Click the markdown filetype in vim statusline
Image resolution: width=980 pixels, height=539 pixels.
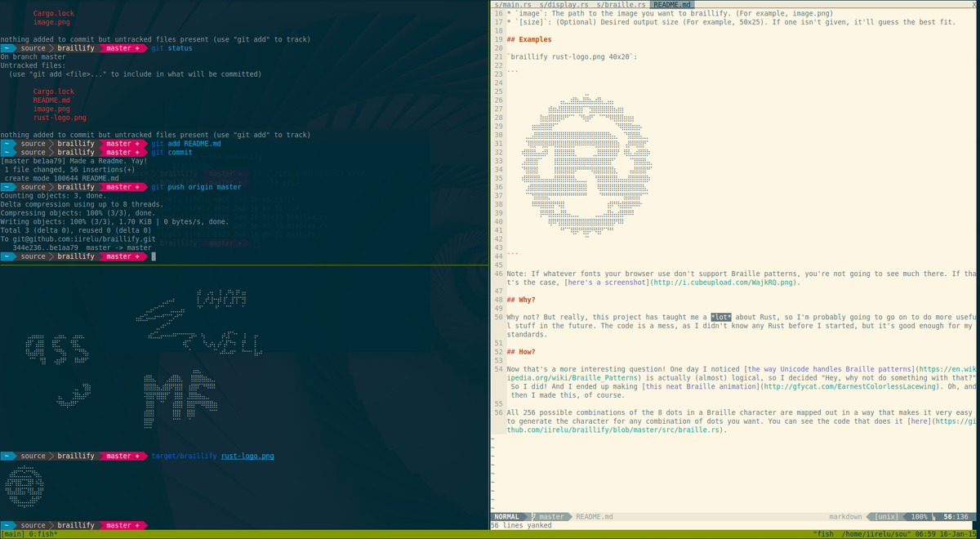pyautogui.click(x=845, y=517)
